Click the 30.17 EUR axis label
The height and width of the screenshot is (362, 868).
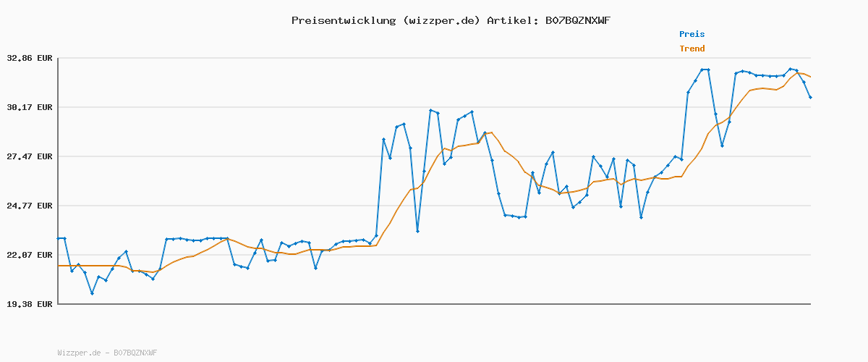(x=29, y=107)
